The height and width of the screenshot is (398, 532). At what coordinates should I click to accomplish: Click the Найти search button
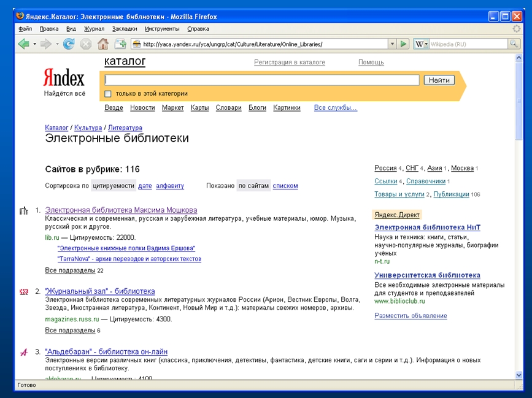(439, 80)
